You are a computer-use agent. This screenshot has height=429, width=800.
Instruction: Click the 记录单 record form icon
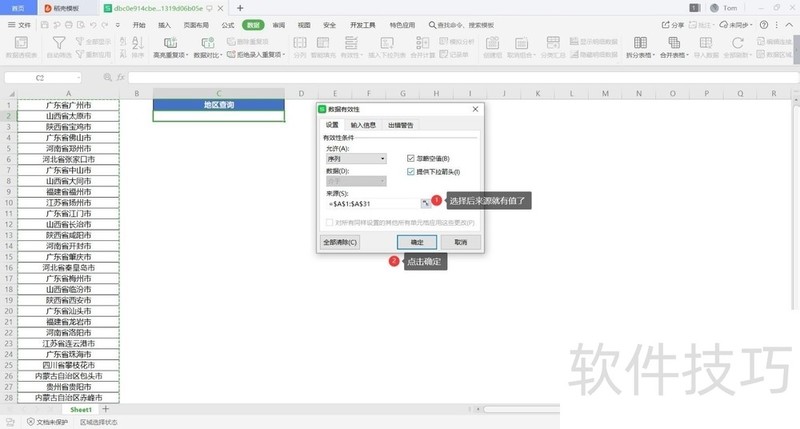point(443,55)
